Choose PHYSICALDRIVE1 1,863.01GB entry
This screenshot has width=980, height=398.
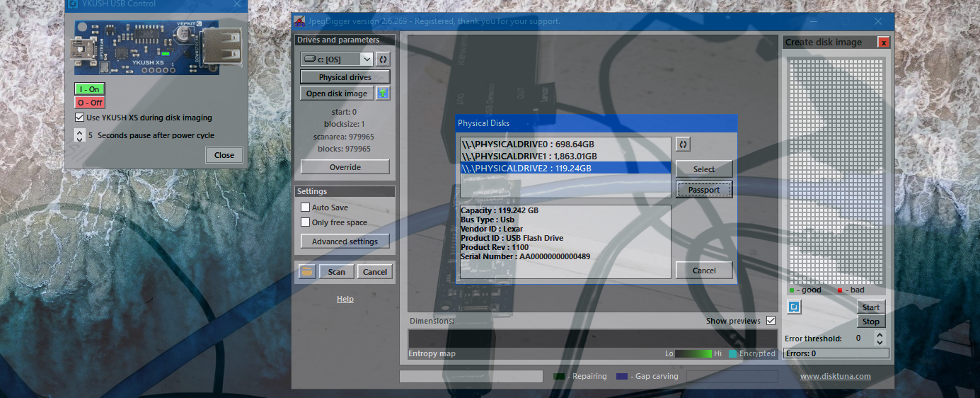529,156
